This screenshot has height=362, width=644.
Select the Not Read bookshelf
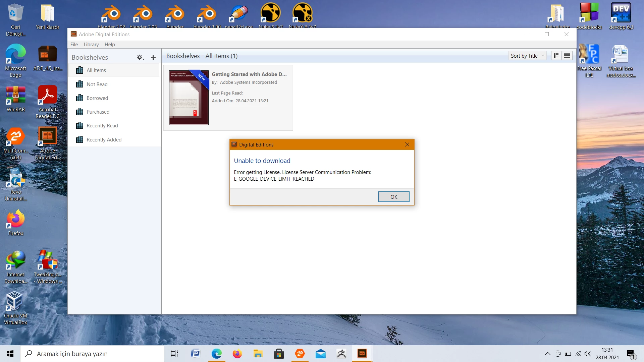coord(97,84)
